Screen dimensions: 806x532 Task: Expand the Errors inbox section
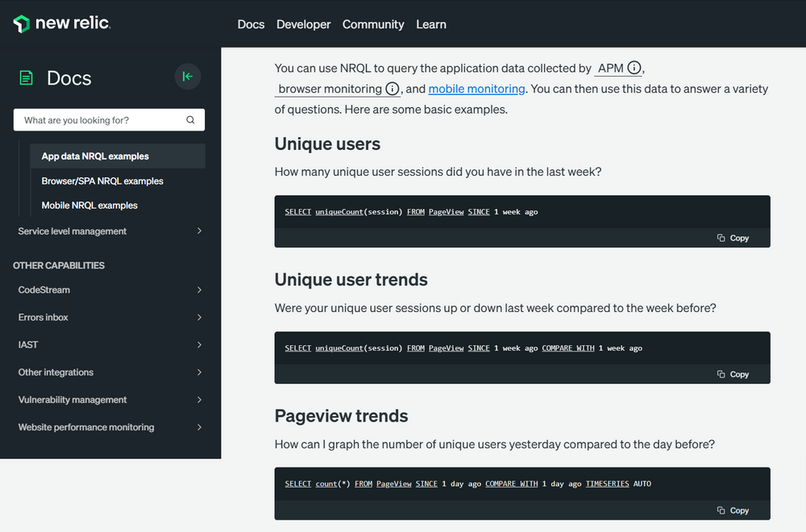point(199,318)
